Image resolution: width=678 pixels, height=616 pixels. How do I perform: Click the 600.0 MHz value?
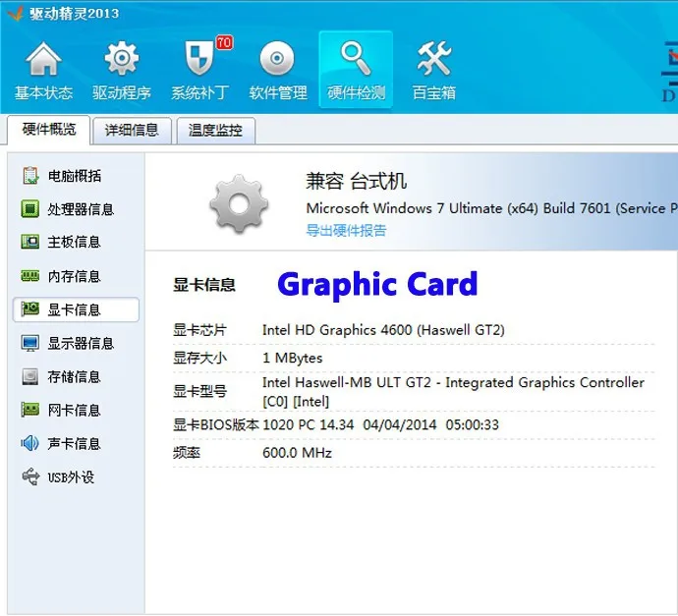[x=297, y=453]
